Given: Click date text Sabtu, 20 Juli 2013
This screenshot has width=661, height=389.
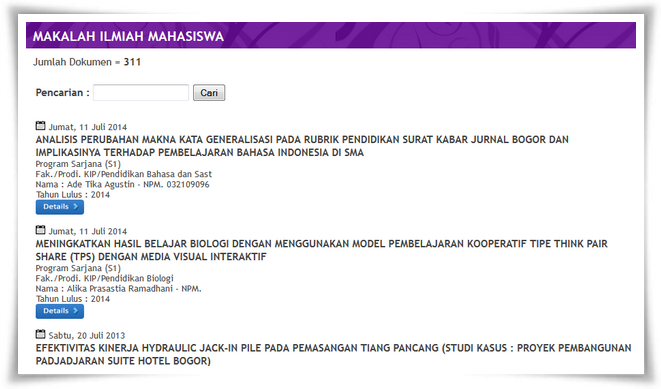Looking at the screenshot, I should tap(87, 335).
